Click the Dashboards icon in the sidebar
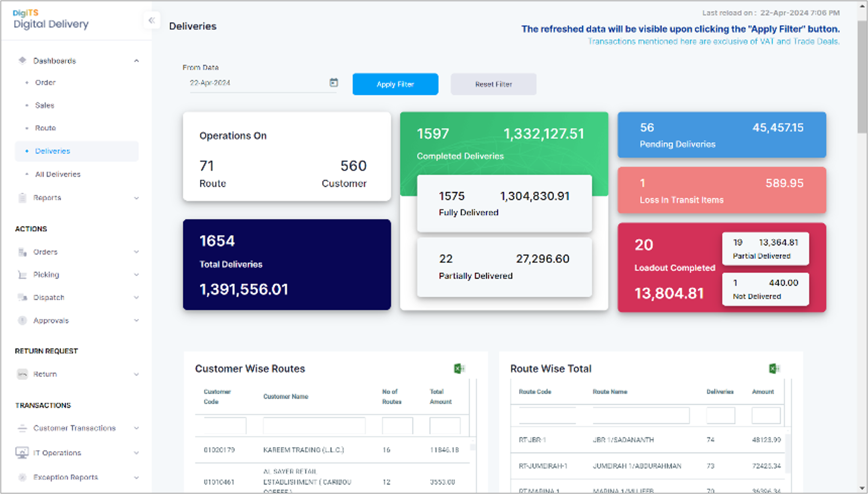Image resolution: width=868 pixels, height=494 pixels. [x=23, y=60]
